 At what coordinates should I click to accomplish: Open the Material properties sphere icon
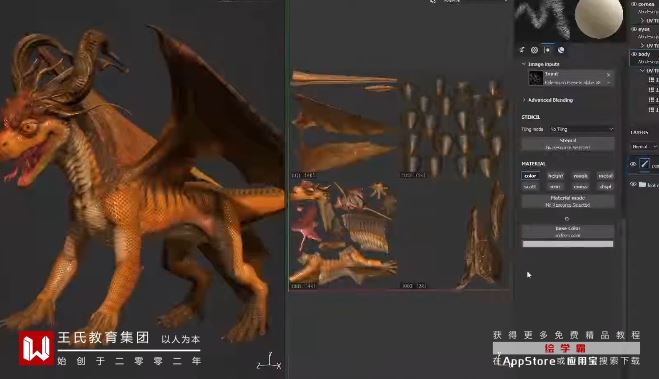(x=561, y=50)
